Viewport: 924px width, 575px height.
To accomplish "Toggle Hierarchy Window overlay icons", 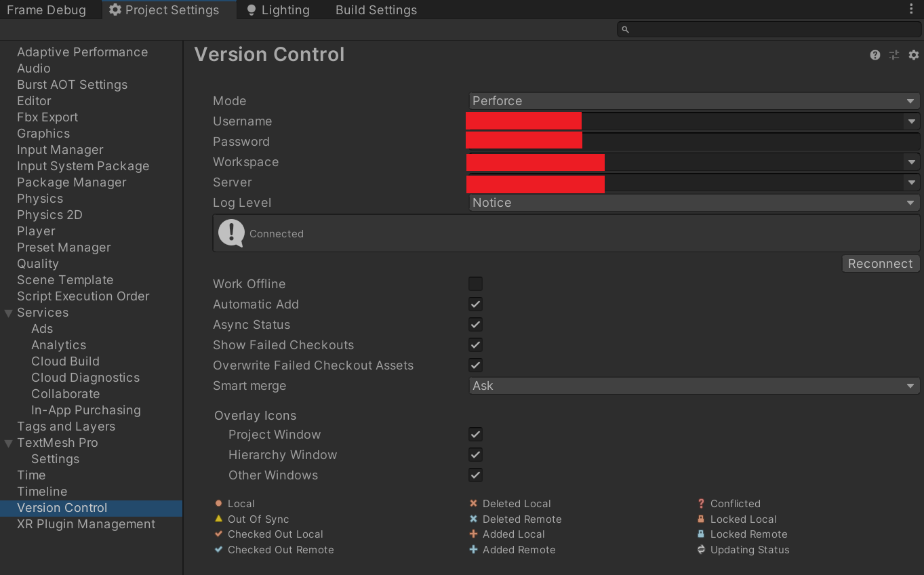I will 476,454.
